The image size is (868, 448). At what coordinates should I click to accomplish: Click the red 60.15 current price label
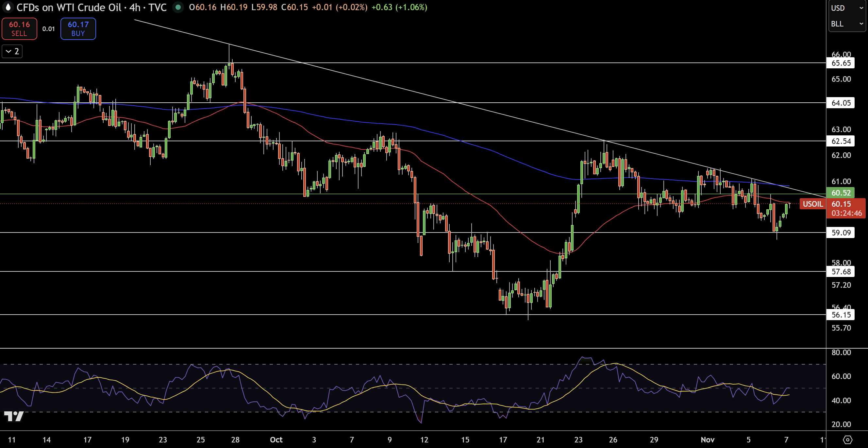[841, 204]
